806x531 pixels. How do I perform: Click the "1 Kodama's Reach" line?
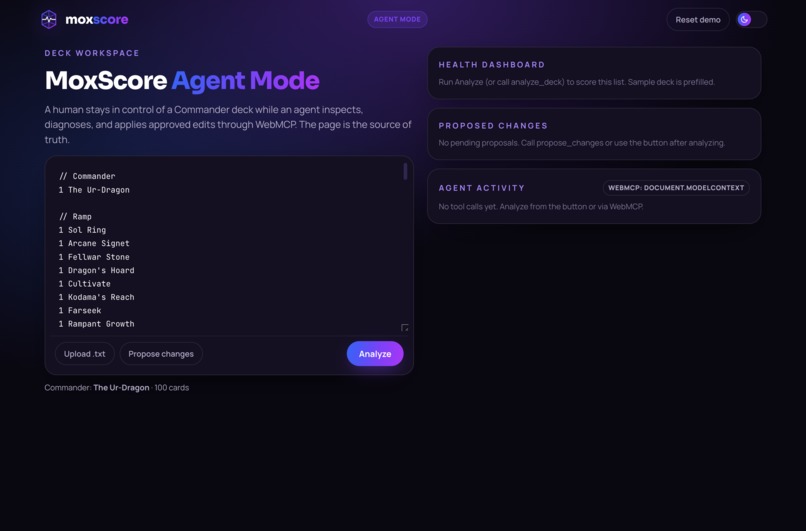click(x=96, y=297)
